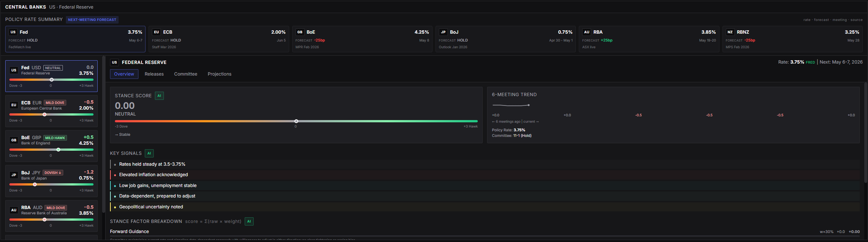Click 'Staff Mar 2026' source in ECB card

coord(164,47)
